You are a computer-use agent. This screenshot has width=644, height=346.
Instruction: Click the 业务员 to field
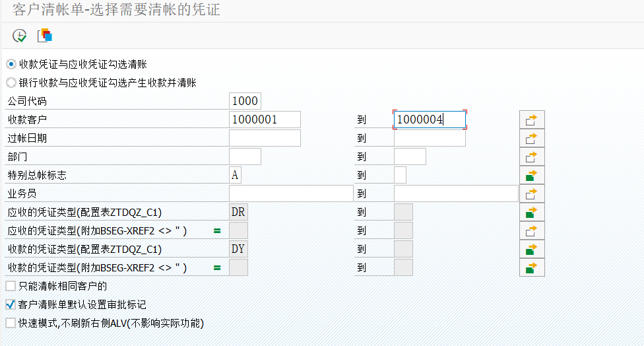[456, 193]
